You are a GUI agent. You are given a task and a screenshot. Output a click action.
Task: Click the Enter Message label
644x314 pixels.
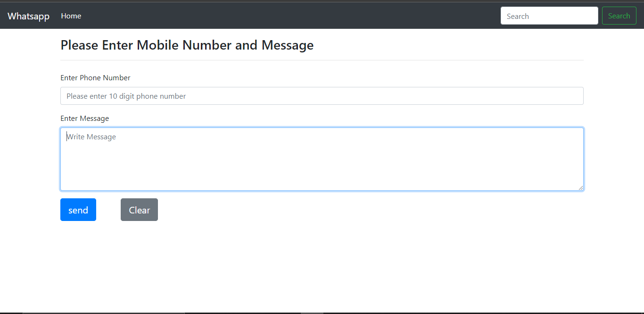(x=85, y=118)
